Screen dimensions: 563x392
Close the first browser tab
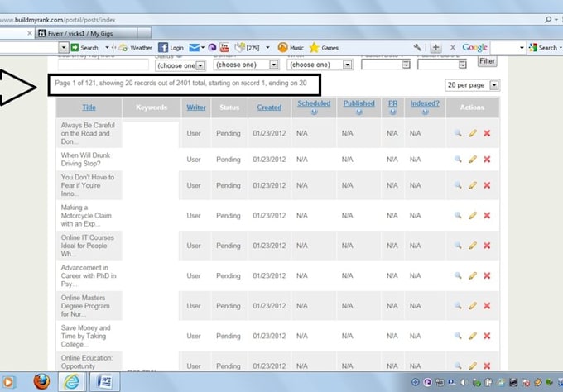point(30,33)
